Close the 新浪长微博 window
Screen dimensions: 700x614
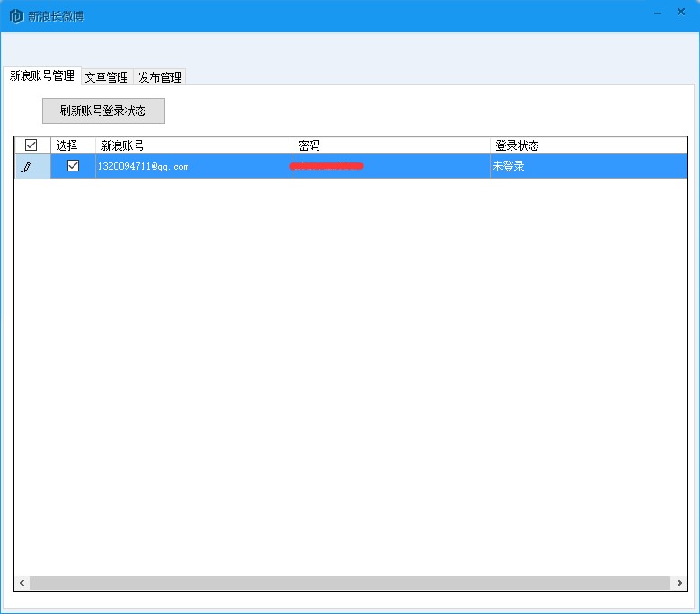pos(681,12)
